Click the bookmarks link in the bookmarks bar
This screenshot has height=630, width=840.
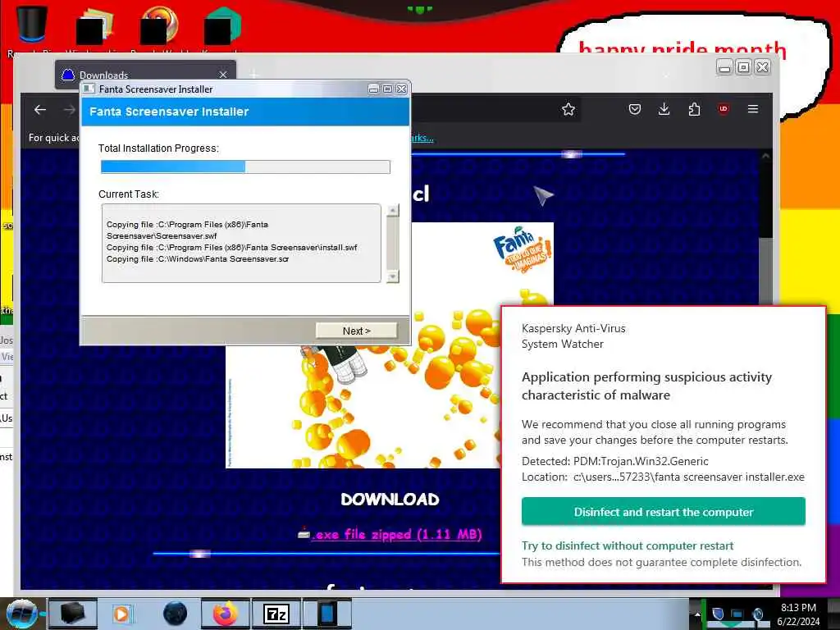(x=422, y=138)
